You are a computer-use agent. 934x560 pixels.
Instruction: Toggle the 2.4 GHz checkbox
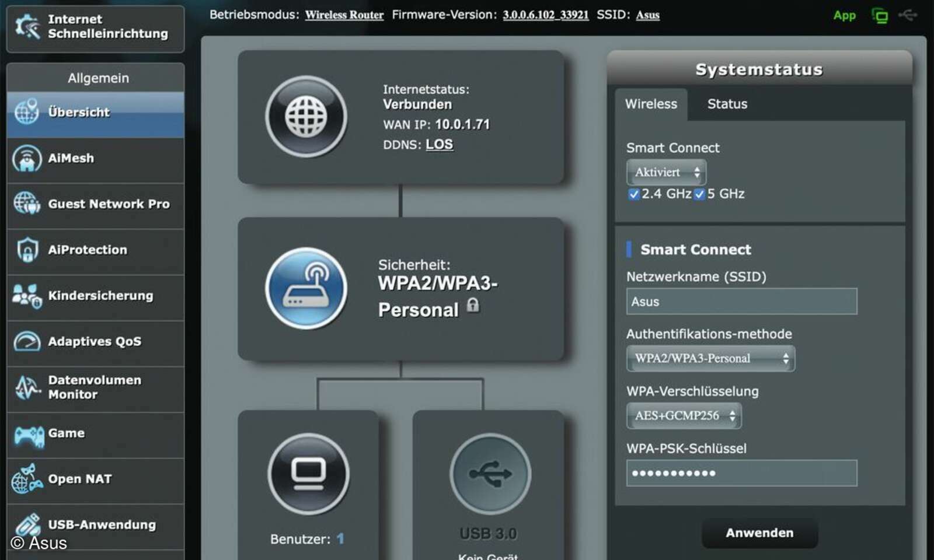point(634,194)
